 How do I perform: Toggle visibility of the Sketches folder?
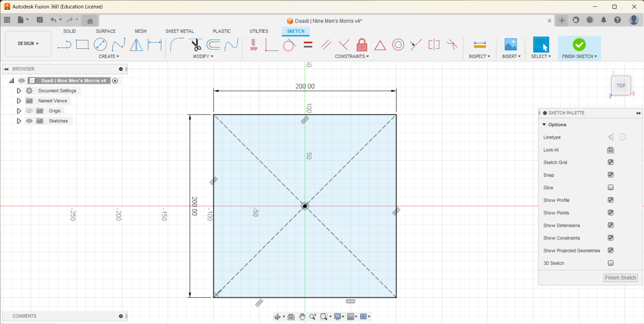point(29,121)
